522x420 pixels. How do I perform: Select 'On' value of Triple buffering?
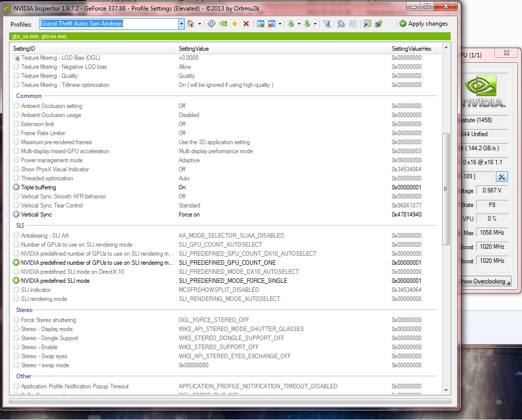pyautogui.click(x=182, y=187)
